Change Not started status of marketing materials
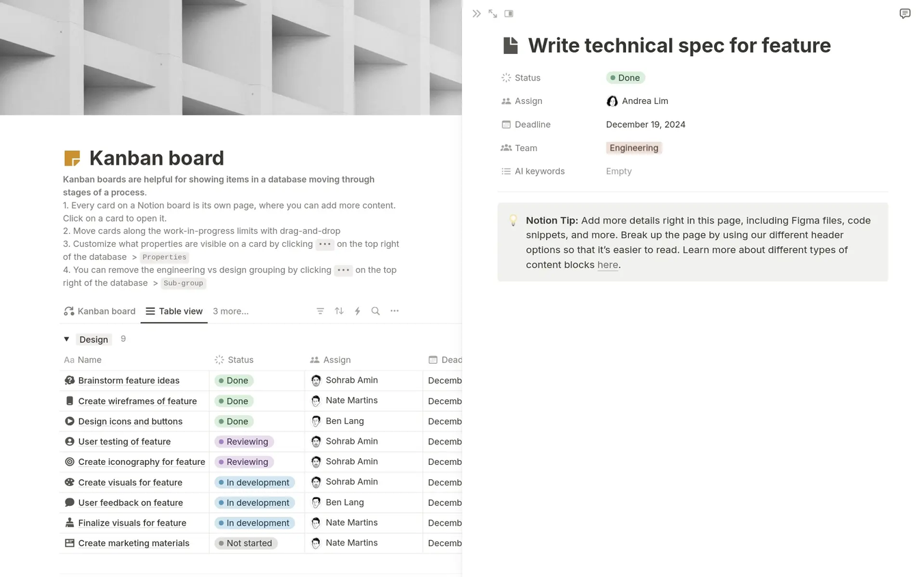This screenshot has height=577, width=924. coord(246,543)
